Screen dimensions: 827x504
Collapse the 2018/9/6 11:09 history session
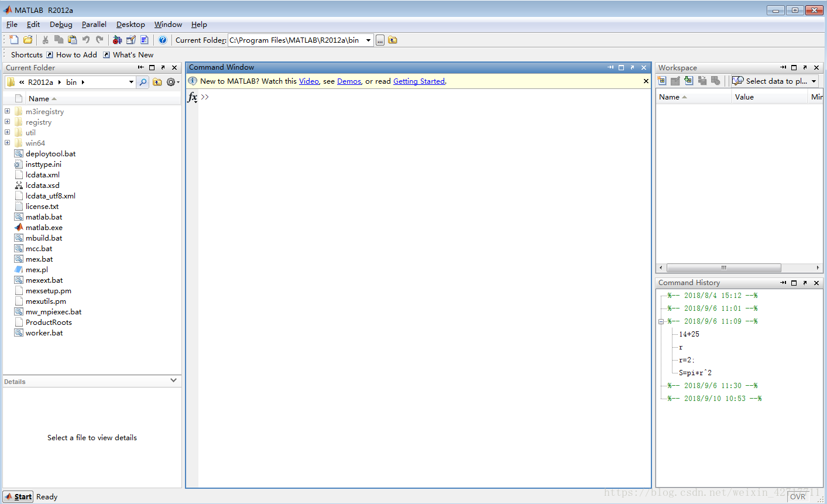coord(661,321)
